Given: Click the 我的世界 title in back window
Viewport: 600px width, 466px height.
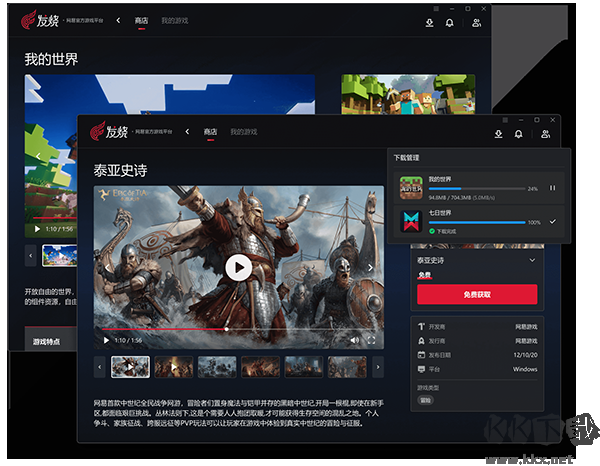Looking at the screenshot, I should 51,59.
